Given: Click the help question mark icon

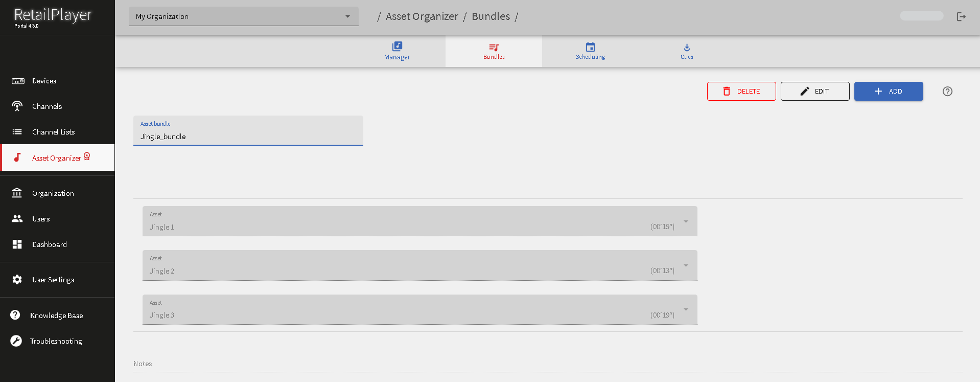Looking at the screenshot, I should (947, 92).
